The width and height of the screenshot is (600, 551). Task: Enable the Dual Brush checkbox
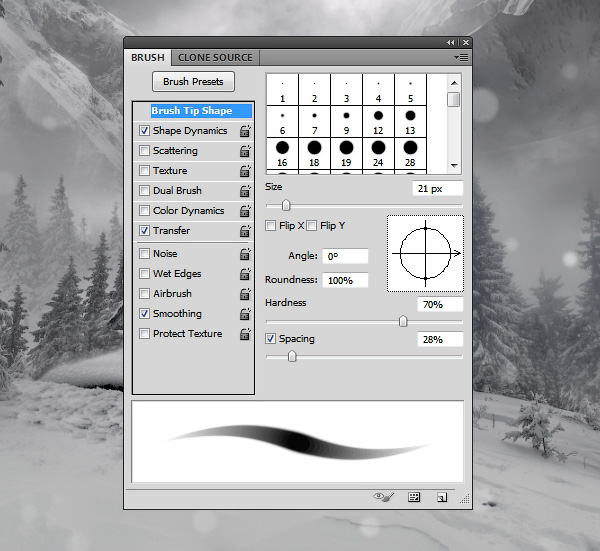[144, 190]
